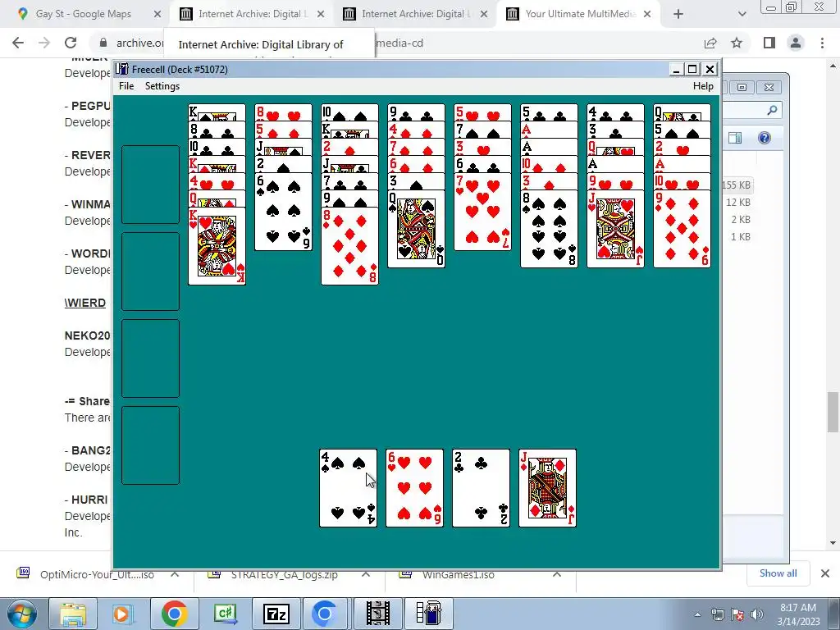Viewport: 840px width, 630px height.
Task: Share this page icon
Action: 710,43
